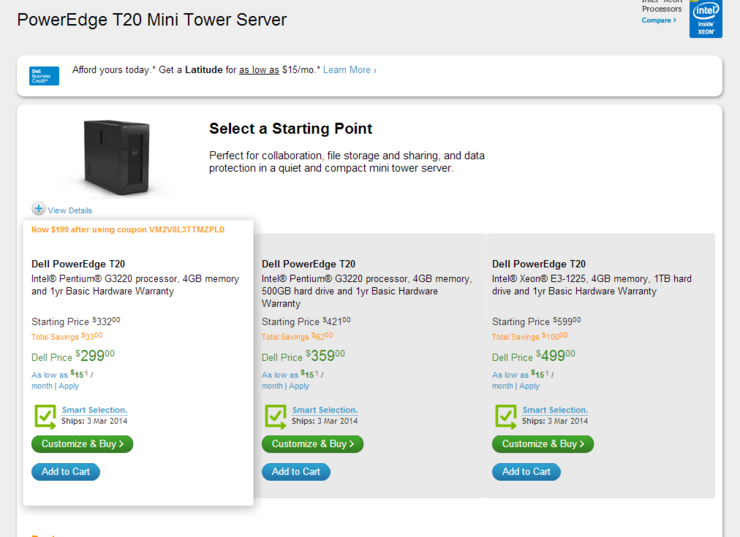Add the $359 PowerEdge T20 to cart
This screenshot has width=740, height=537.
point(296,472)
